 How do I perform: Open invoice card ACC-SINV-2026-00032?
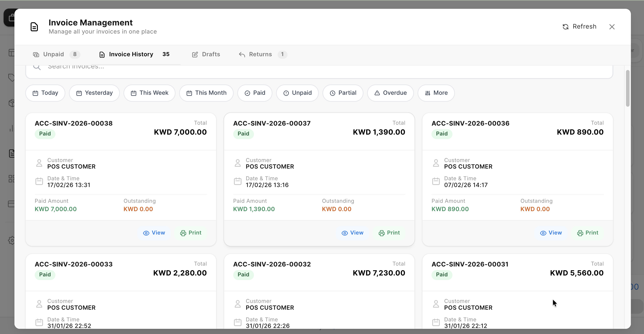[x=319, y=291]
